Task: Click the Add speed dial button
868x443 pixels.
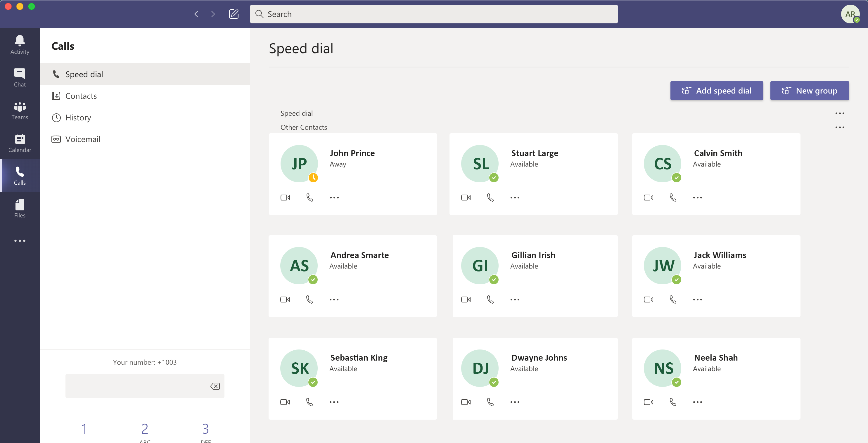Action: click(x=717, y=91)
